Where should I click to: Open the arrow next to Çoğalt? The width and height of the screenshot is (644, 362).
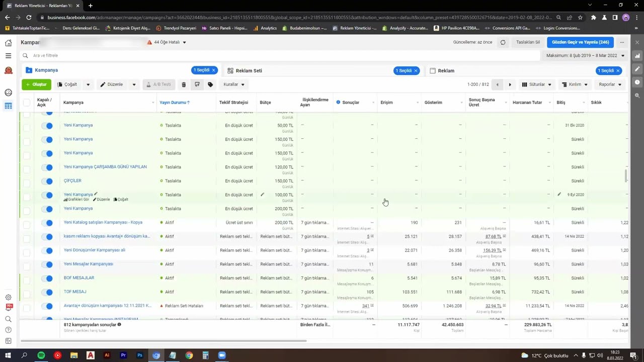pyautogui.click(x=88, y=84)
